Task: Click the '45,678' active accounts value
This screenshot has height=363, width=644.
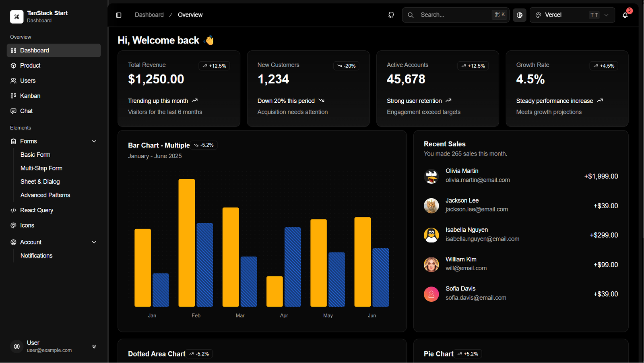Action: tap(406, 79)
